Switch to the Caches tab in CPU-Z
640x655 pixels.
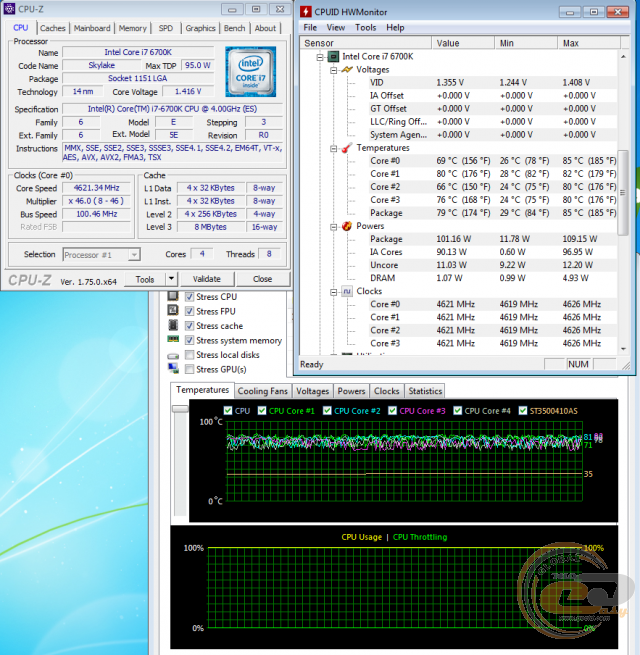coord(53,28)
